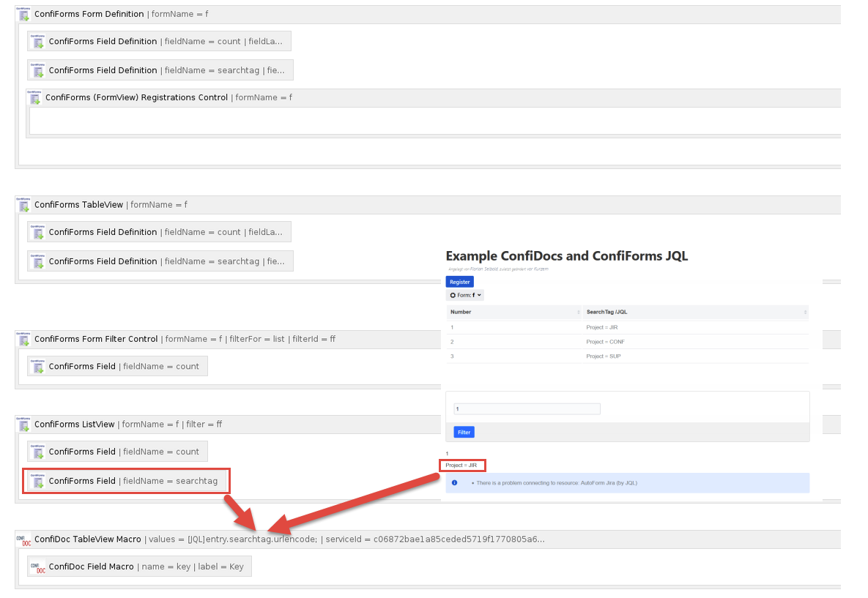Select the ConfiForms Registrations Control macro icon
This screenshot has width=868, height=598.
[x=34, y=97]
